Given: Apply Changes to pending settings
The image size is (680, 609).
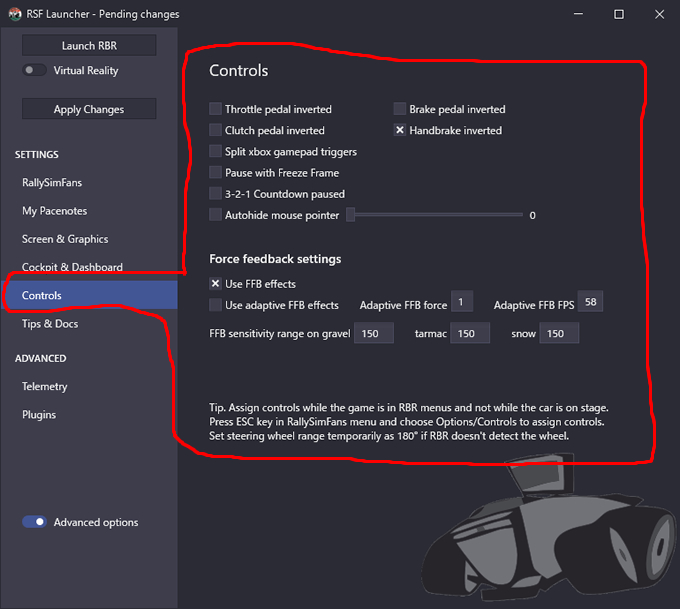Looking at the screenshot, I should tap(89, 109).
